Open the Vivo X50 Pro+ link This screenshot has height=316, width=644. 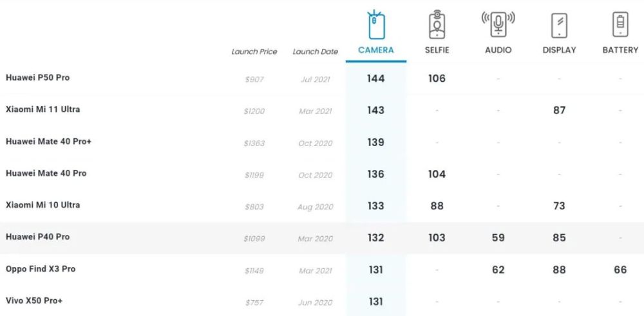34,301
